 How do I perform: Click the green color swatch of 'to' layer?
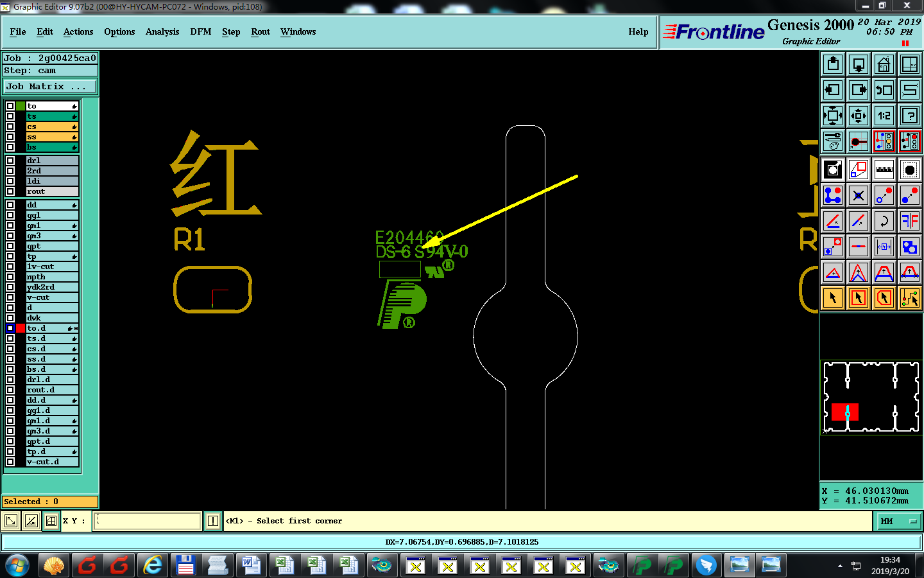(x=21, y=106)
